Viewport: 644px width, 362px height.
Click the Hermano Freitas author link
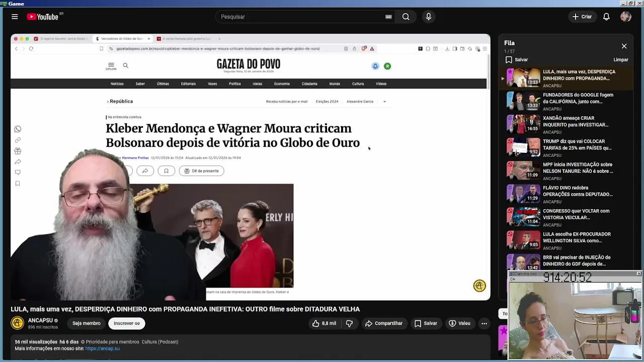[135, 158]
